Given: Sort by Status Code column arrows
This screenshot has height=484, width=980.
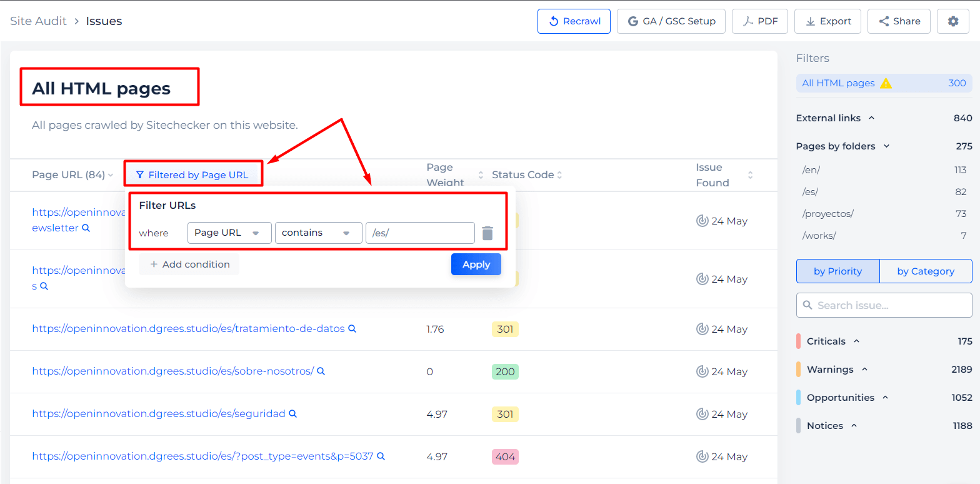Looking at the screenshot, I should [559, 175].
